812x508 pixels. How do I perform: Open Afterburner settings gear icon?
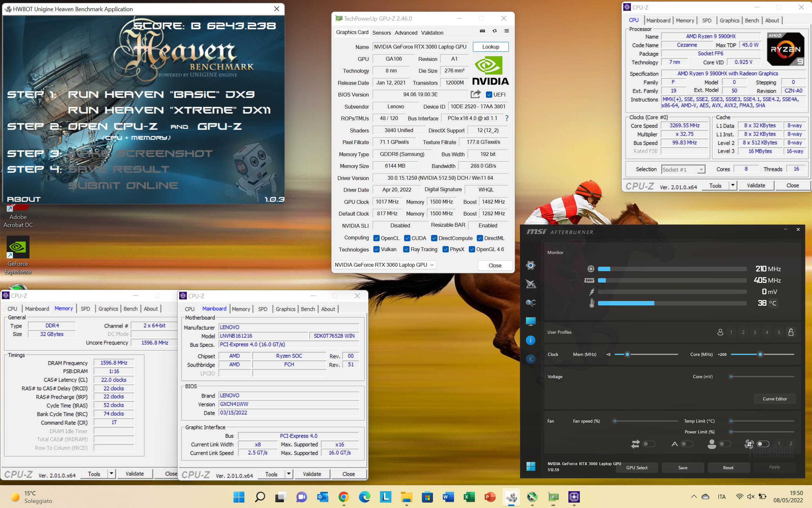(530, 265)
